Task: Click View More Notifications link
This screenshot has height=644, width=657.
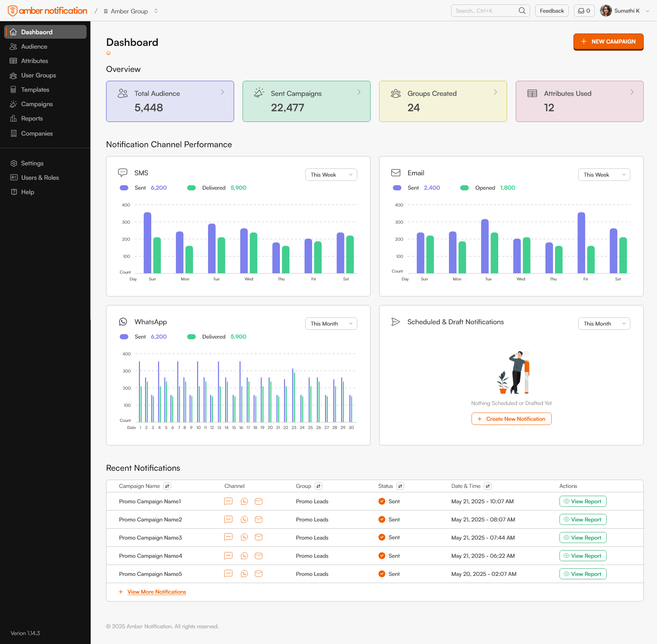Action: point(157,592)
